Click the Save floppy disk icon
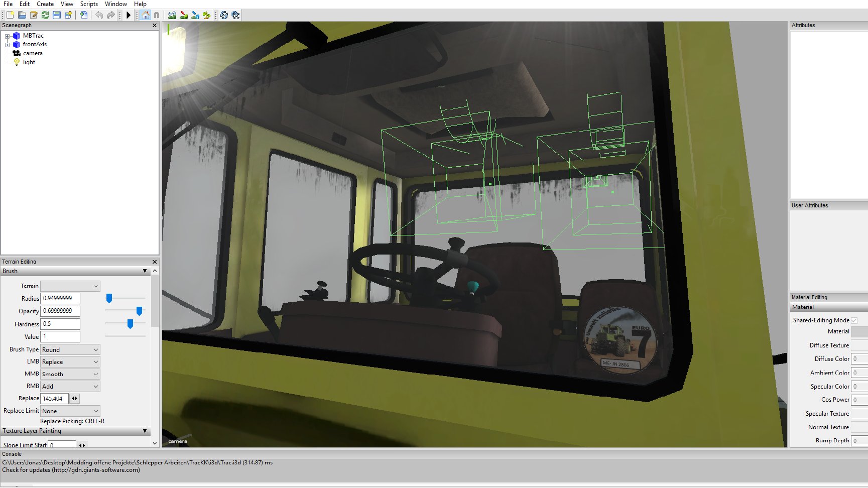868x488 pixels. click(x=57, y=15)
